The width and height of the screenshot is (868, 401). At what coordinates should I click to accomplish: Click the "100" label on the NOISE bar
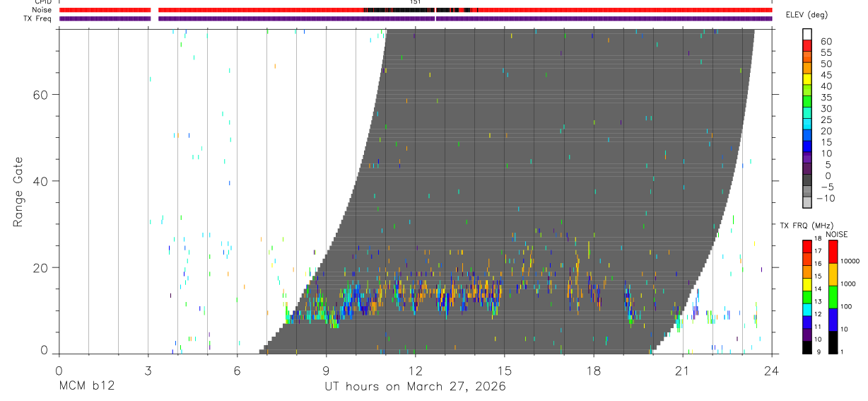[846, 307]
